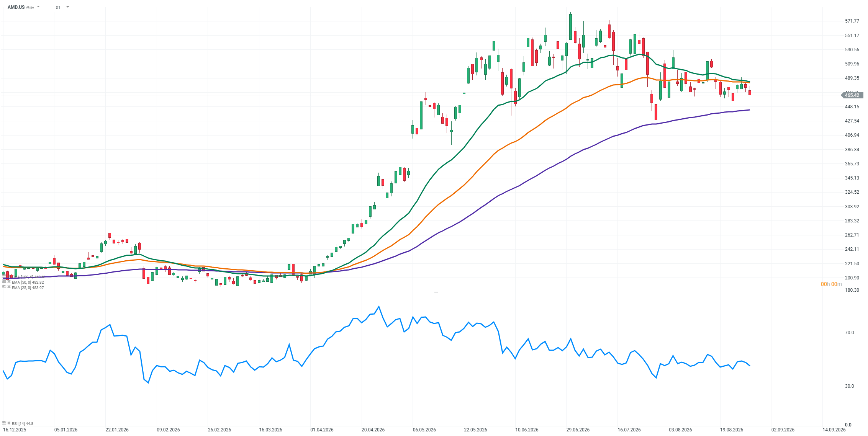Click the 16.03.2026 date label
This screenshot has width=868, height=436.
270,430
